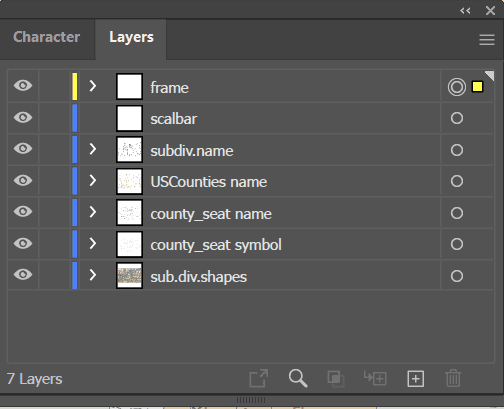Click Create New Layer icon

click(x=415, y=379)
